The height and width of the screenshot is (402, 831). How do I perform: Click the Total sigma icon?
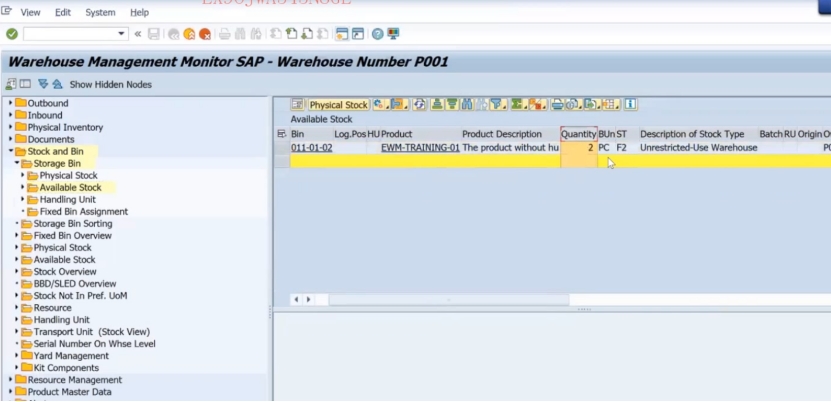pyautogui.click(x=518, y=104)
